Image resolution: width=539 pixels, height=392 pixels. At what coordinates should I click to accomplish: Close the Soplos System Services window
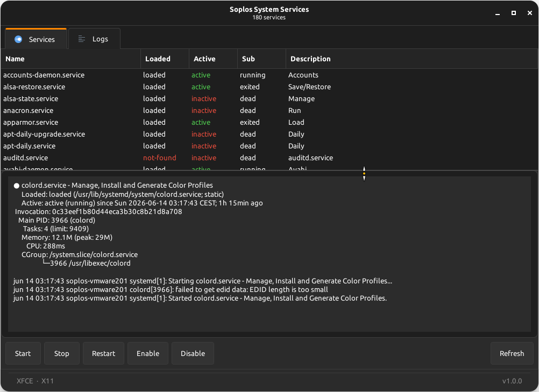click(x=530, y=13)
